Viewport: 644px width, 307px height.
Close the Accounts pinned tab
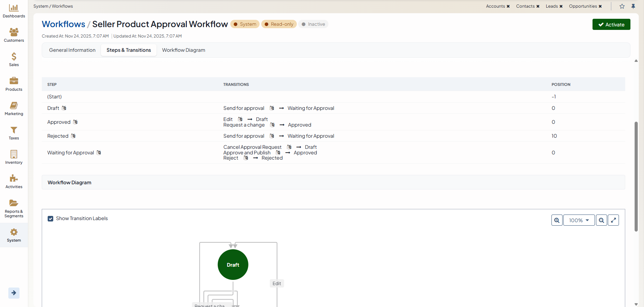(x=508, y=6)
